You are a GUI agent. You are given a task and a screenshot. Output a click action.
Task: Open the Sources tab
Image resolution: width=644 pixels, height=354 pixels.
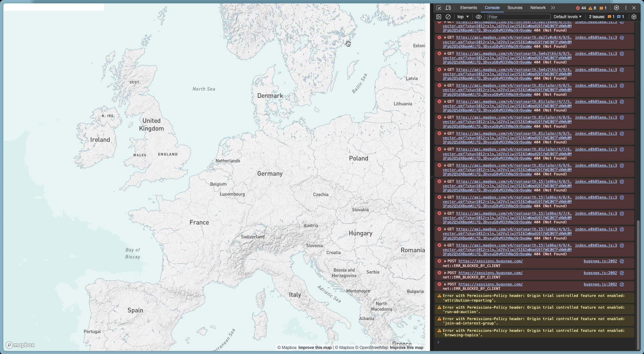[515, 8]
